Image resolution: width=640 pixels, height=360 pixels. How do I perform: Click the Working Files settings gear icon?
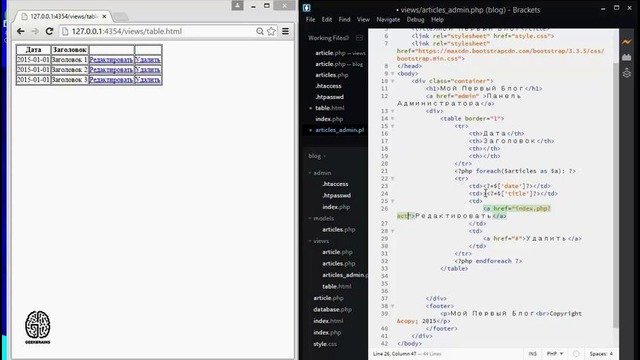tap(347, 38)
